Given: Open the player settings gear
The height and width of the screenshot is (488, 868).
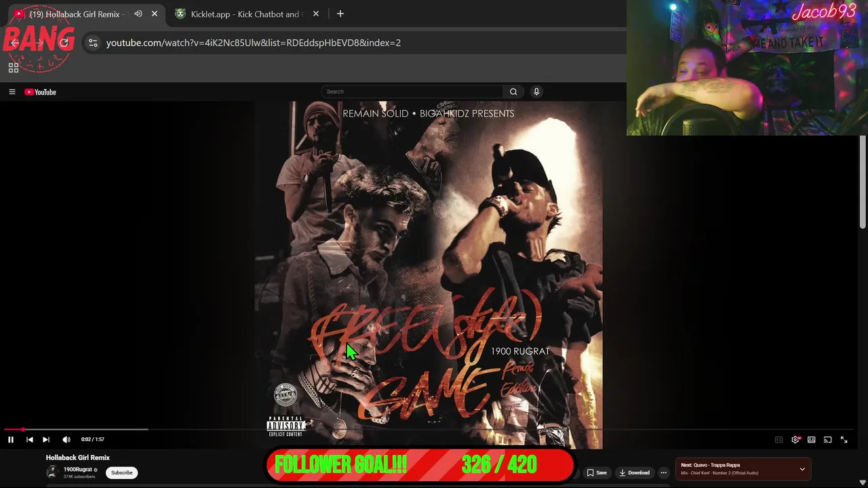Looking at the screenshot, I should 795,440.
